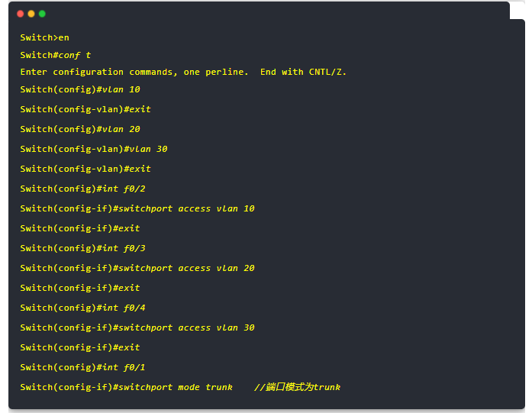Select the "vlan 10" command line
The image size is (532, 413).
pos(80,89)
